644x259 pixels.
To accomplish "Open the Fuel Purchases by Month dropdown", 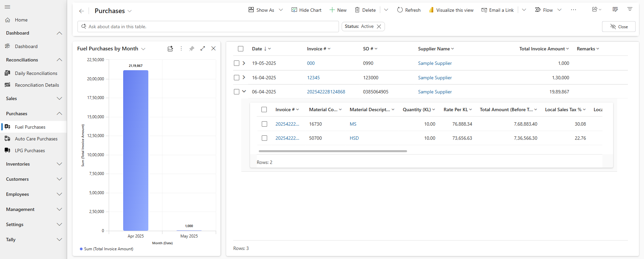I will (x=143, y=49).
